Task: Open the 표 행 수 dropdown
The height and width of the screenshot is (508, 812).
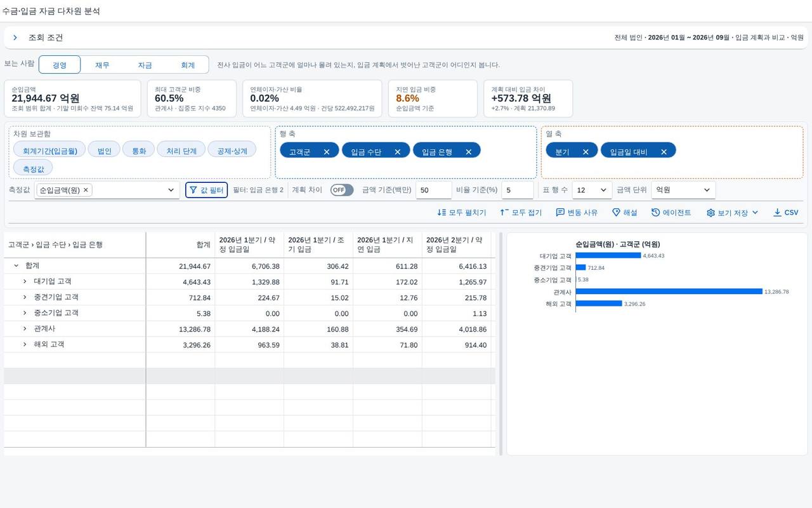Action: coord(592,190)
